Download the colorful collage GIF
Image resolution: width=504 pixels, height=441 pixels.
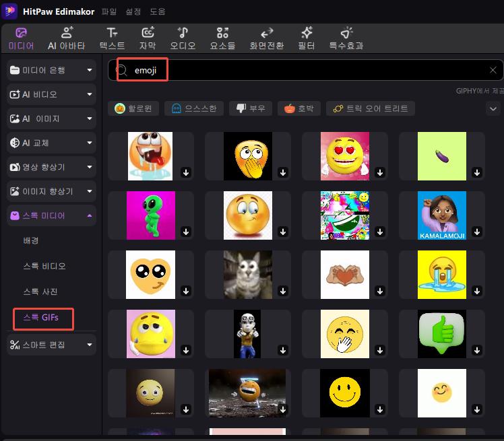380,232
